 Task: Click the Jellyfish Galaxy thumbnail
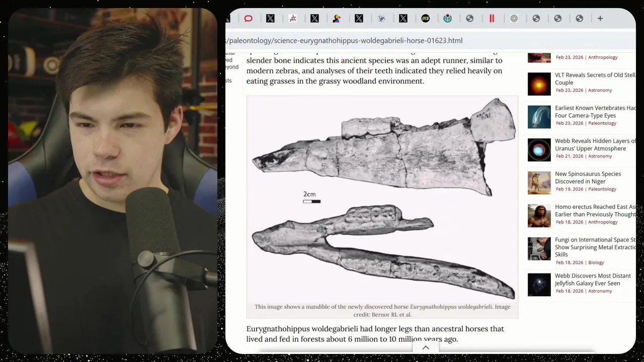[539, 285]
